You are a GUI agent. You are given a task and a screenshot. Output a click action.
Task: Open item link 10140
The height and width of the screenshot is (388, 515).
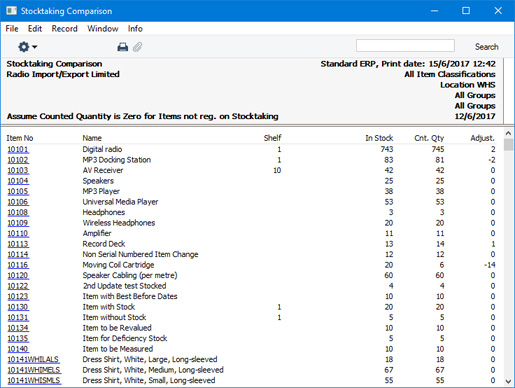(18, 349)
